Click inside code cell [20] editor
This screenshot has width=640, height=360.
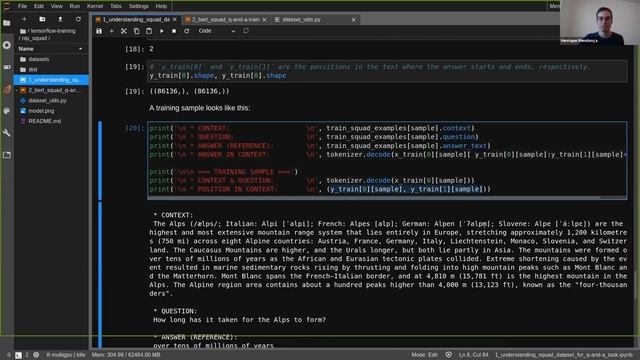click(387, 159)
